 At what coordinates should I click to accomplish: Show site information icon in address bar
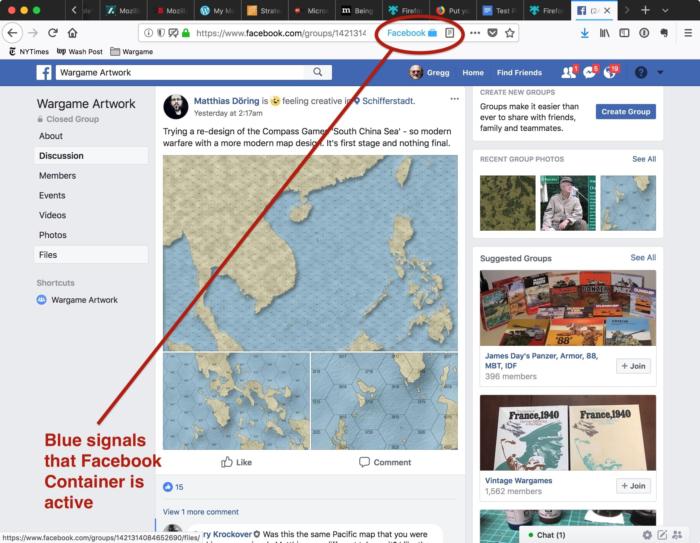point(148,33)
